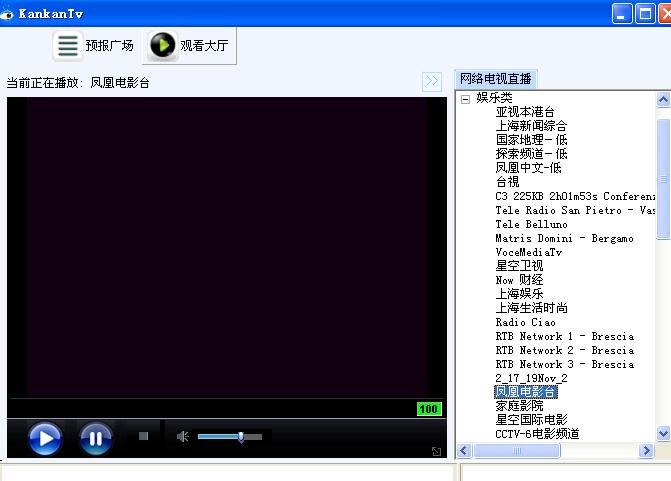Viewport: 671px width, 481px height.
Task: Open 观看大厅 with the green play icon
Action: pos(162,45)
